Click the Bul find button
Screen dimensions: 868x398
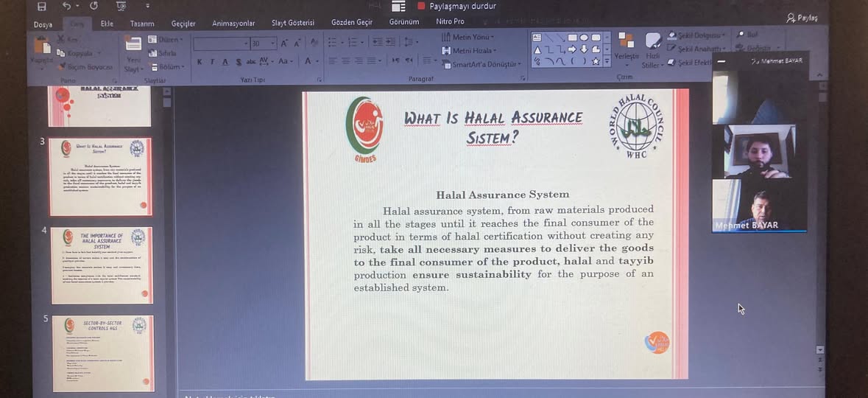tap(747, 35)
